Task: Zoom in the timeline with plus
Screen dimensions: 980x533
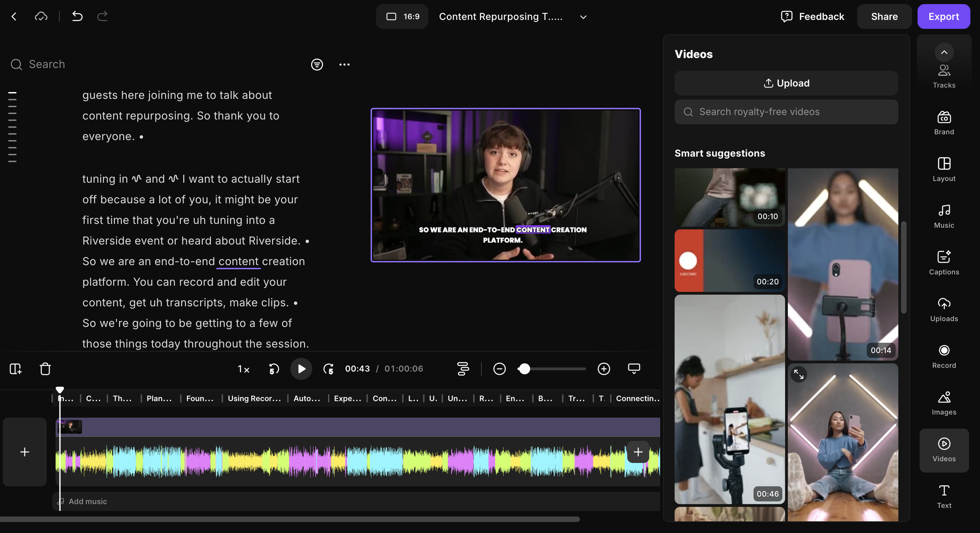Action: coord(604,368)
